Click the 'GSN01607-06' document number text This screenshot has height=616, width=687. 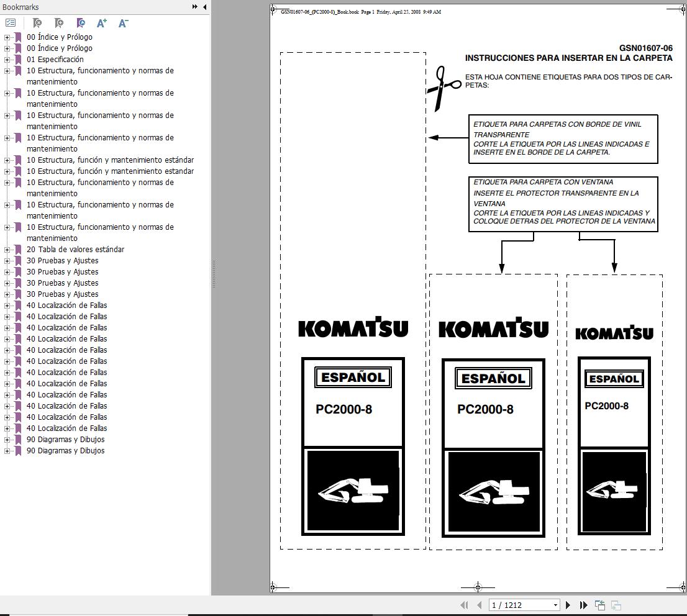click(x=646, y=48)
